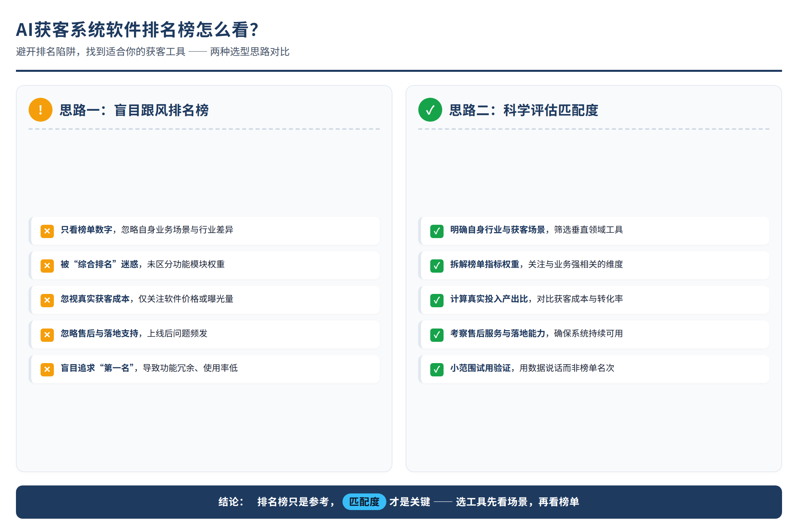Click the X icon next to 只看榜单数字

click(47, 231)
